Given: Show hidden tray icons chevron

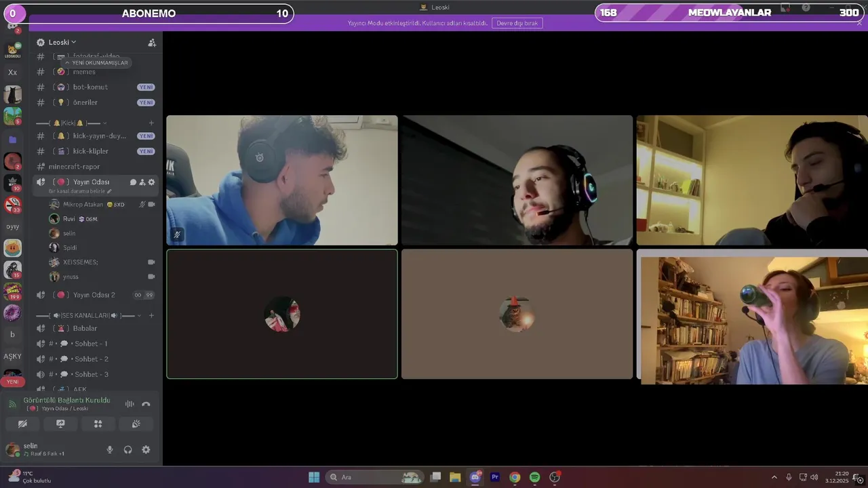Looking at the screenshot, I should 774,477.
